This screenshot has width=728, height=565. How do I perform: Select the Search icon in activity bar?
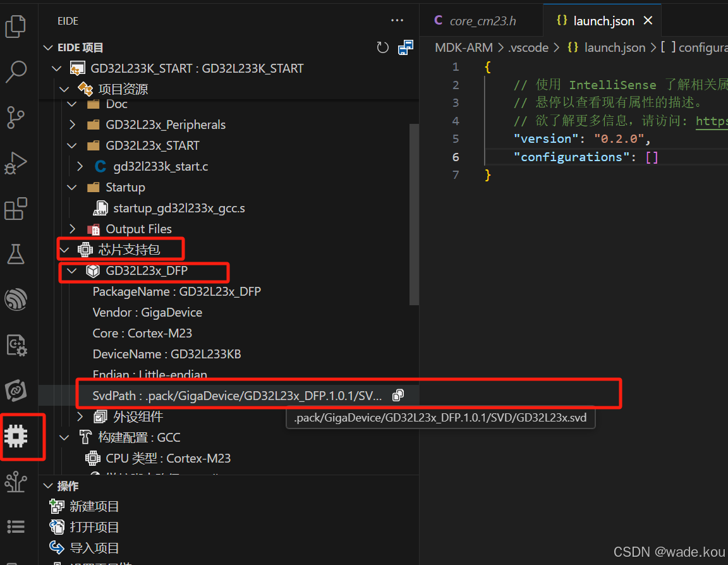click(x=15, y=72)
